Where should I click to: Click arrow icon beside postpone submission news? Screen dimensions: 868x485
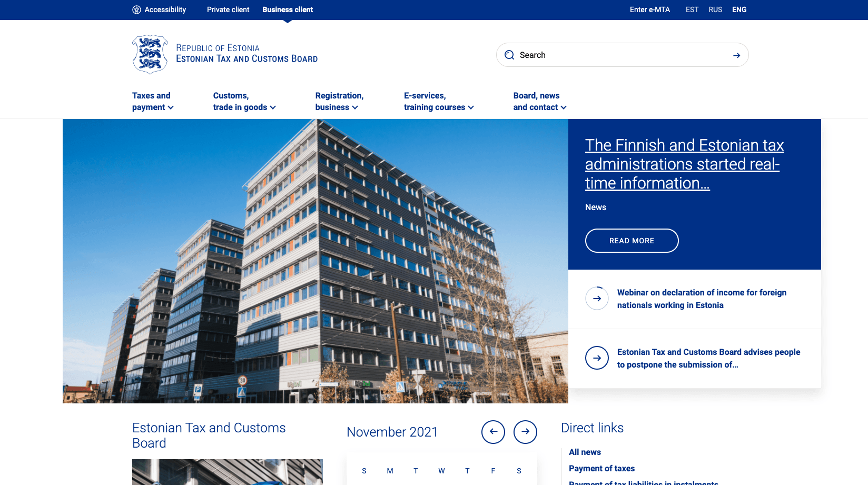[597, 358]
